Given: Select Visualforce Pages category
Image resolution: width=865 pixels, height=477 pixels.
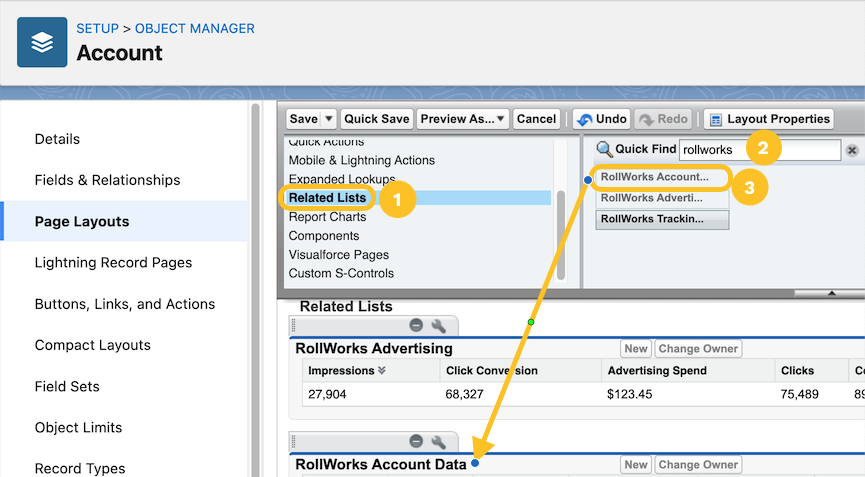Looking at the screenshot, I should [x=339, y=255].
